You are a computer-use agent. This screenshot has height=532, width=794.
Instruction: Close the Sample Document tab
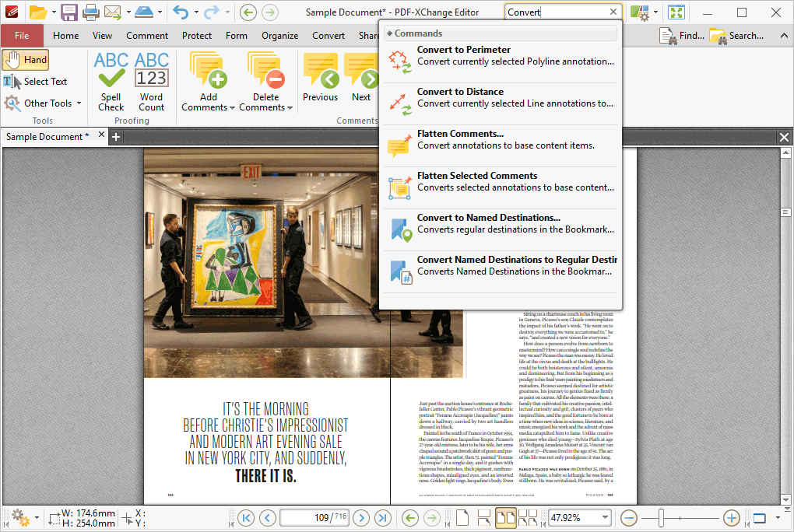click(x=101, y=135)
